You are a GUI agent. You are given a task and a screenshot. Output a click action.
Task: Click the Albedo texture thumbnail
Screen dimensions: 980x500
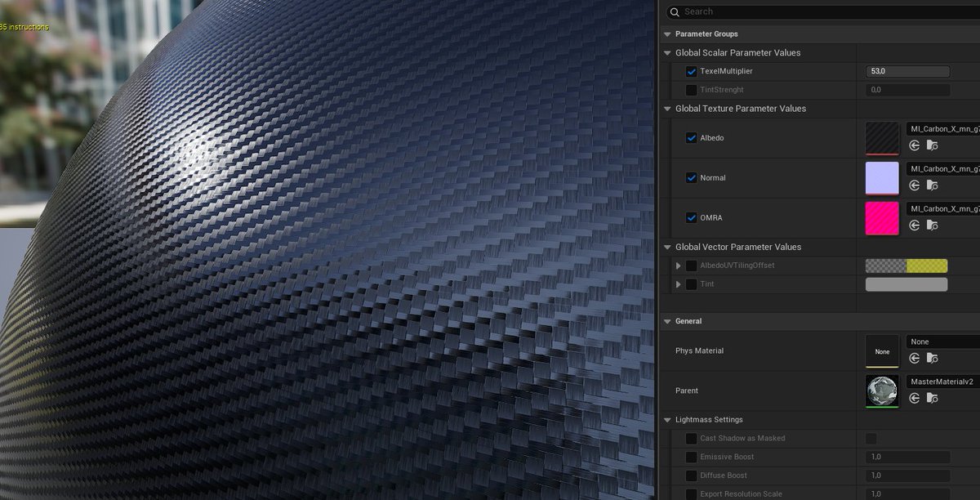click(882, 138)
